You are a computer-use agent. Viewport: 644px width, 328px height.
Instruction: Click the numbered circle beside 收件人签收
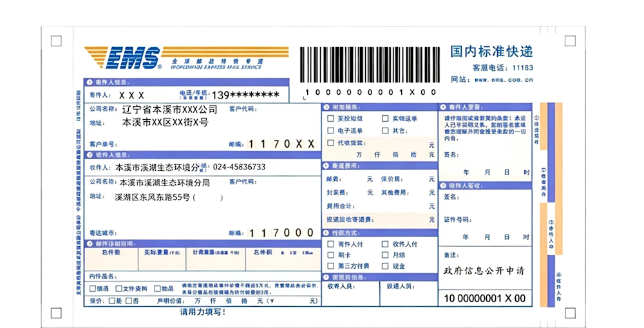(x=443, y=186)
